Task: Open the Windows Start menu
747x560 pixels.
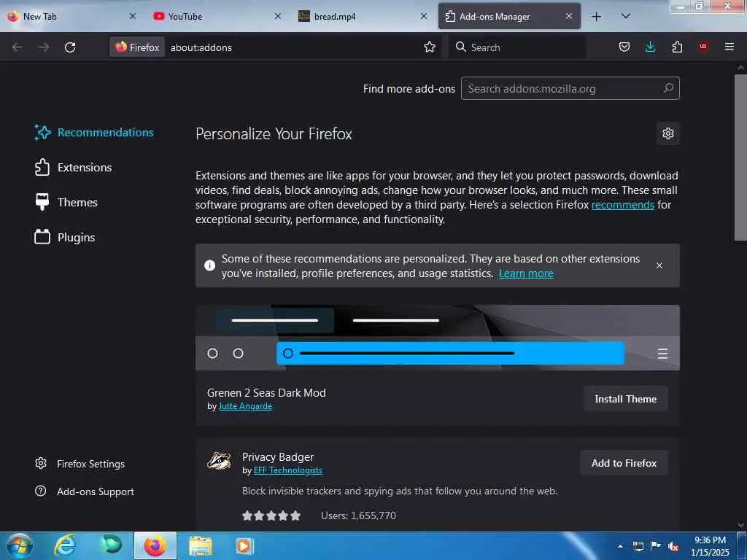Action: coord(20,545)
